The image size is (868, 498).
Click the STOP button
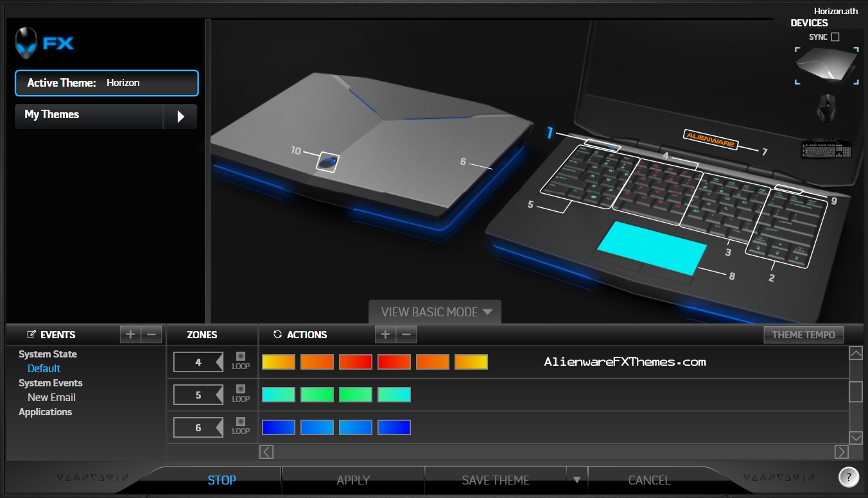click(x=221, y=480)
